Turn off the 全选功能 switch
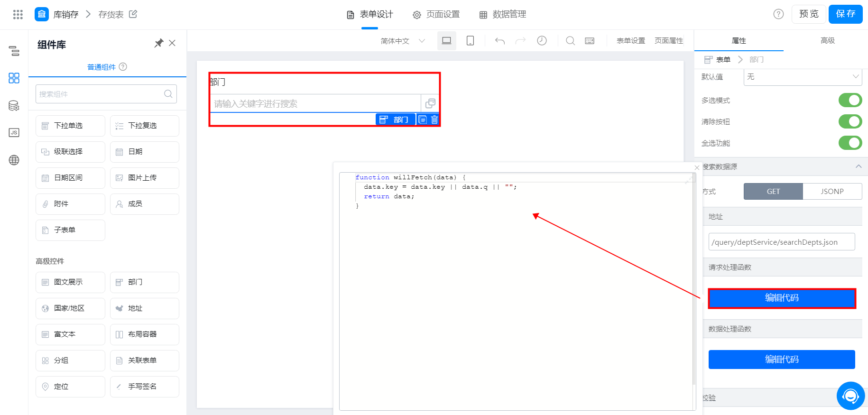The image size is (868, 415). 850,143
